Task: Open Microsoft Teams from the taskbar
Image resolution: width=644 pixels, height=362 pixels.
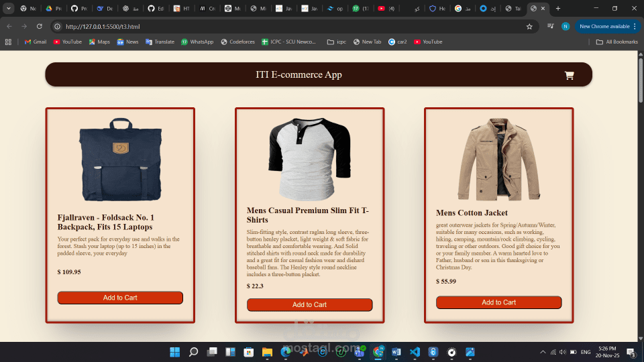Action: (360, 352)
